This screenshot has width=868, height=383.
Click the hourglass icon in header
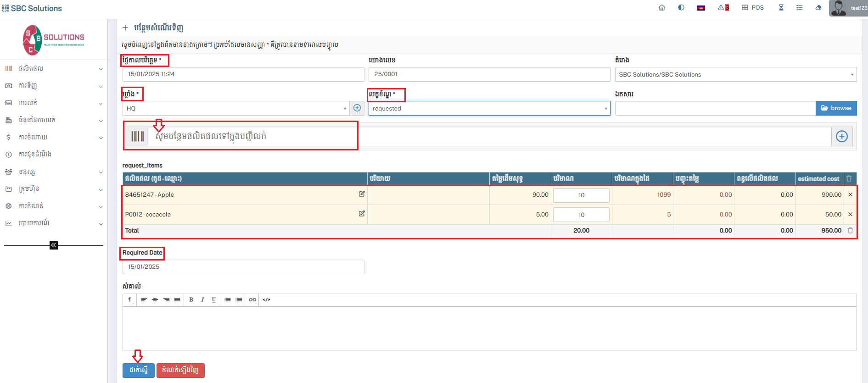[781, 8]
